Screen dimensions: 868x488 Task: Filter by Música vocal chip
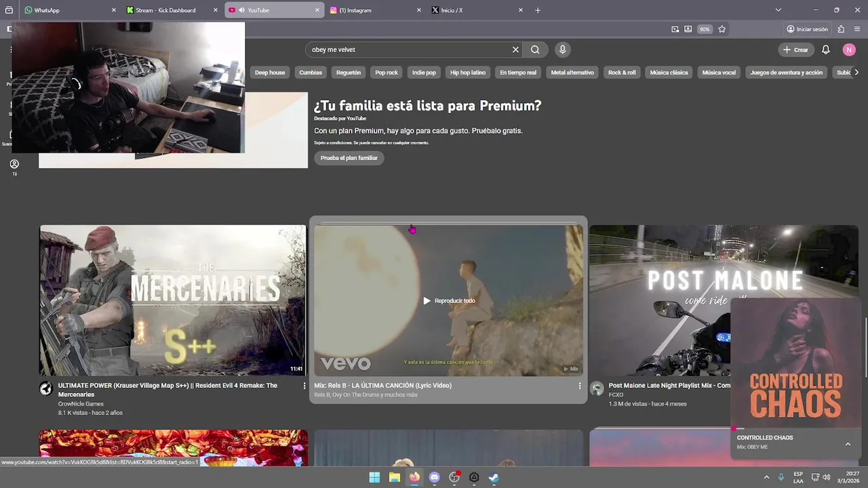click(719, 73)
